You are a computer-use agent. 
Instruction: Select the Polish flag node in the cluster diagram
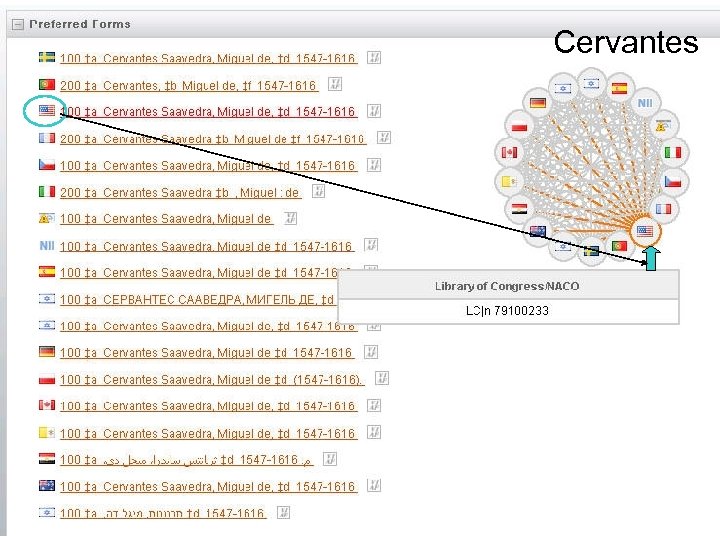(519, 125)
